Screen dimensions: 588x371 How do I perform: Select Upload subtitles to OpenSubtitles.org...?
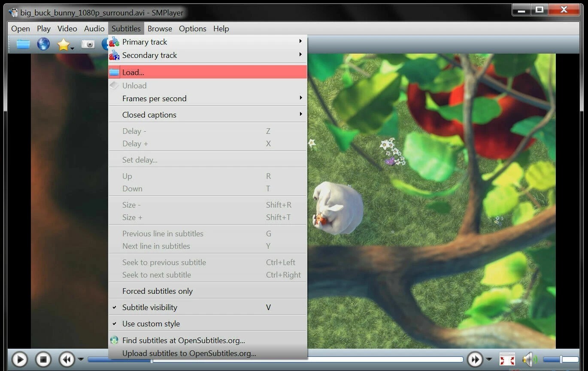pos(208,353)
